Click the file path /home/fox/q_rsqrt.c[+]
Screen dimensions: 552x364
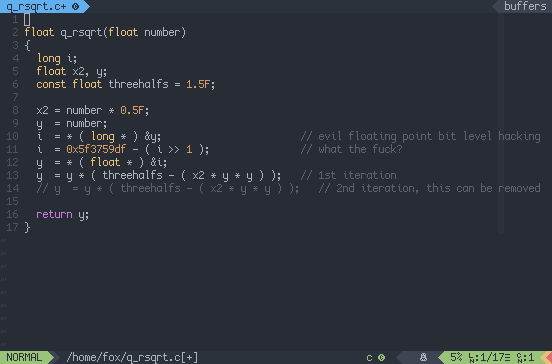(132, 358)
